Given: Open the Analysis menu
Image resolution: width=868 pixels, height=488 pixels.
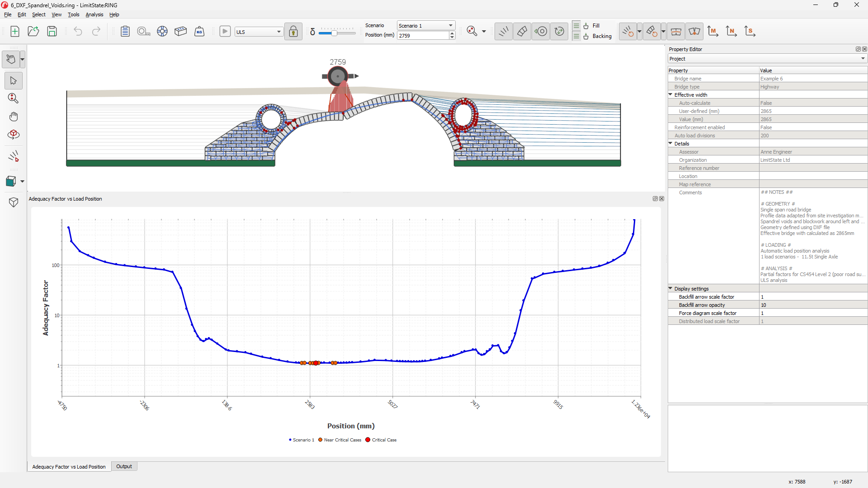Looking at the screenshot, I should click(94, 14).
